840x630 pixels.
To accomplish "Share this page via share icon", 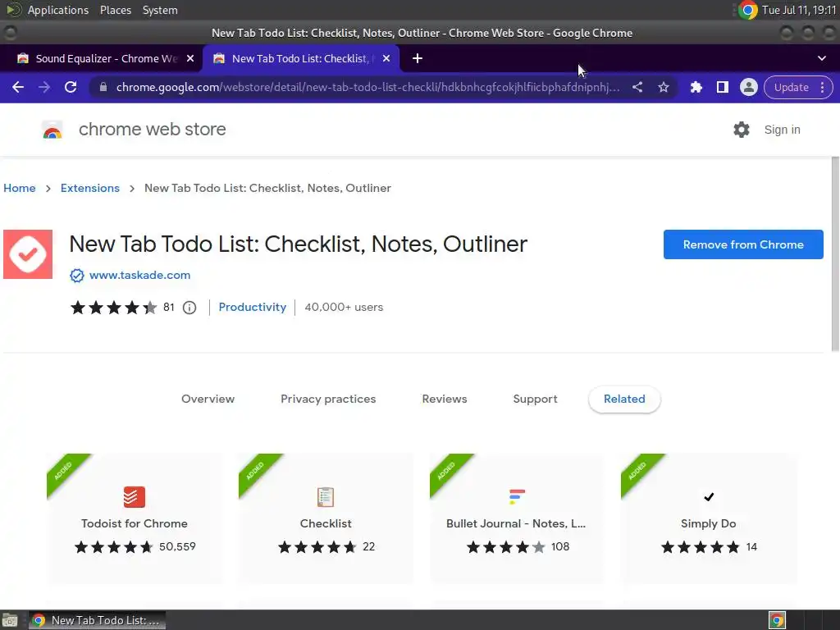I will 637,87.
